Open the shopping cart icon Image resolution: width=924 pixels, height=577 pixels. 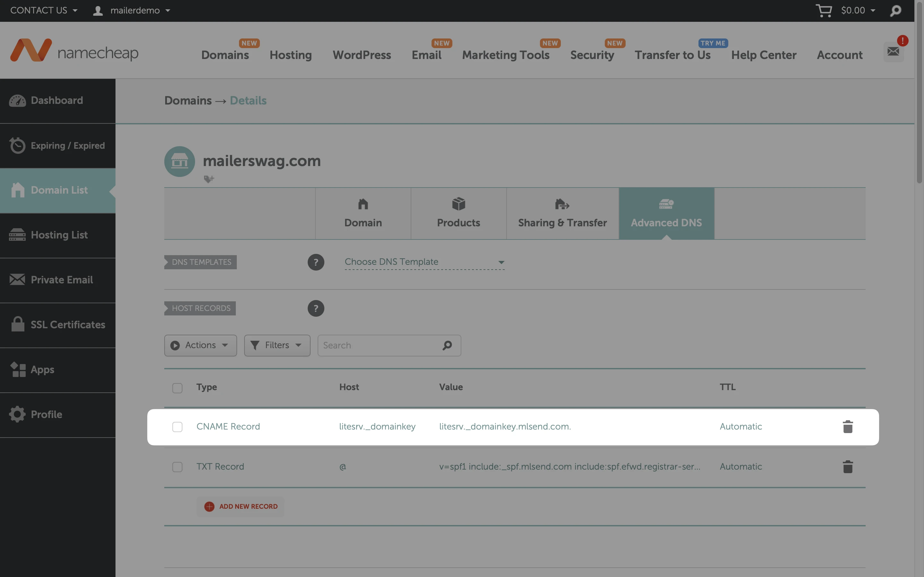point(824,10)
